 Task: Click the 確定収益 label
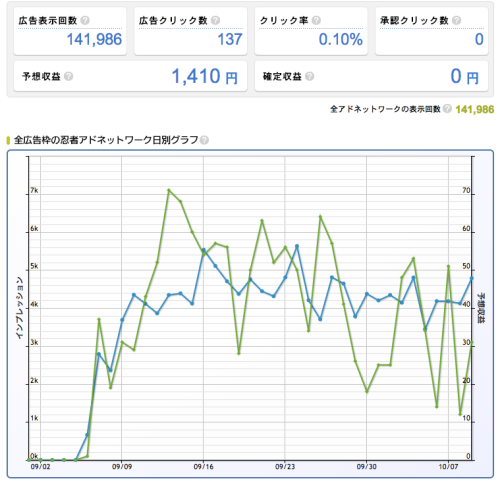282,76
